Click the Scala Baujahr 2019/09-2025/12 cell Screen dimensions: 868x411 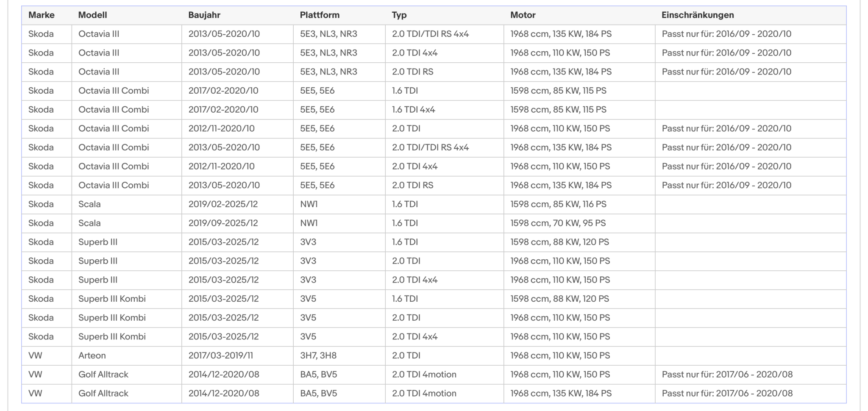click(237, 223)
